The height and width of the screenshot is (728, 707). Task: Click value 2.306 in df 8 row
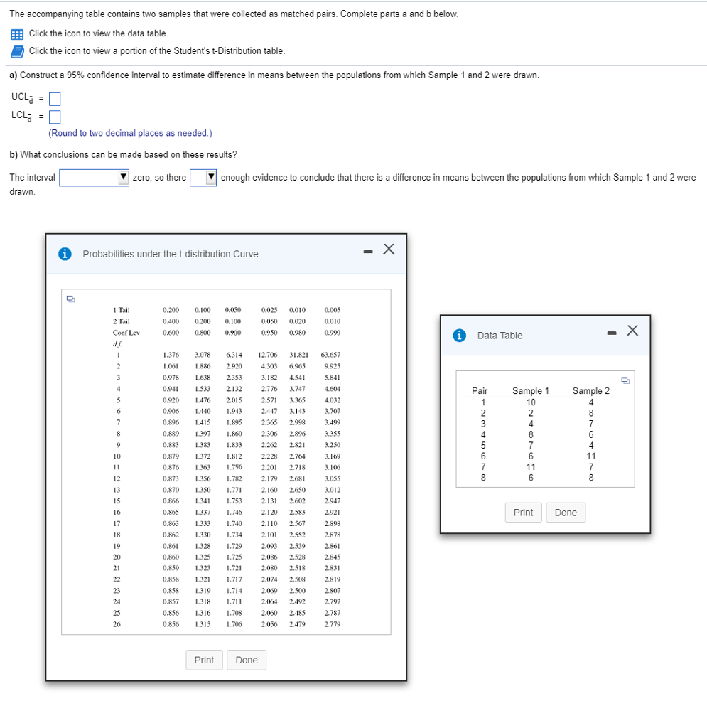pos(269,434)
